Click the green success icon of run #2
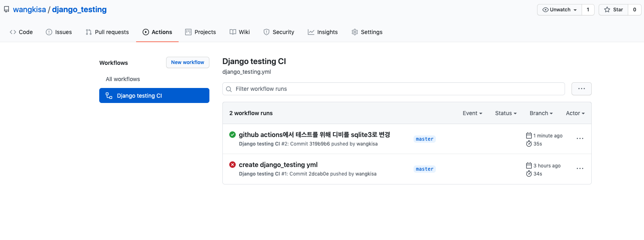 232,135
